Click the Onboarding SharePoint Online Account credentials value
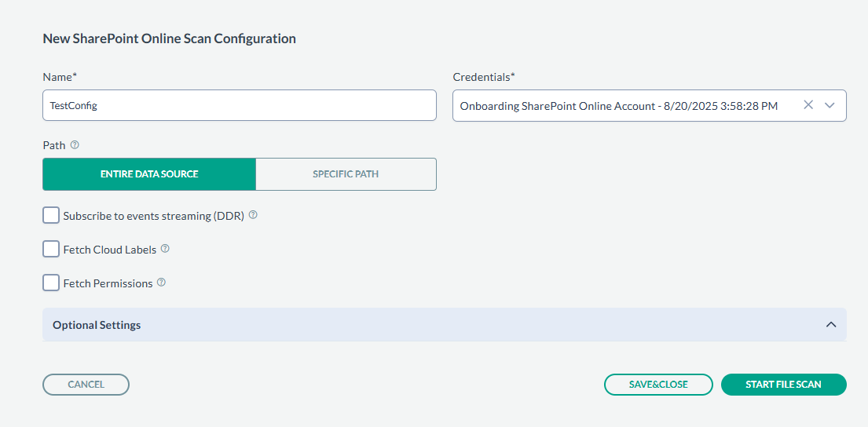Viewport: 868px width, 427px height. click(x=618, y=106)
